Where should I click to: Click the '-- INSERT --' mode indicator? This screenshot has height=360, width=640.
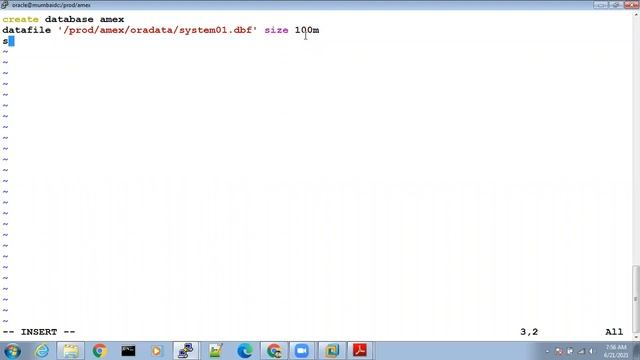click(39, 332)
